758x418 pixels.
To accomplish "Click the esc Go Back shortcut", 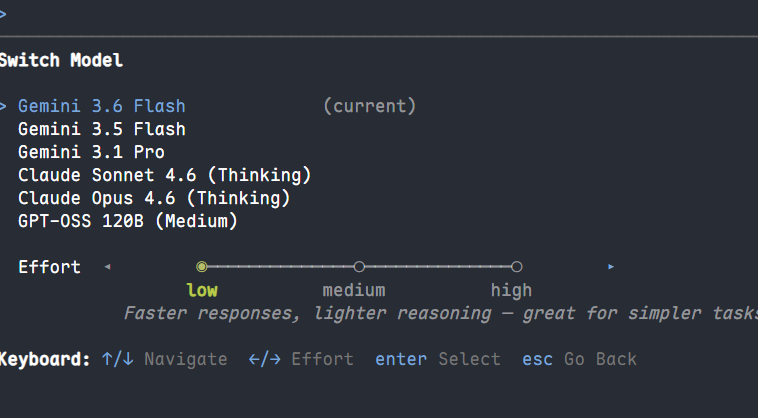I will [x=579, y=360].
